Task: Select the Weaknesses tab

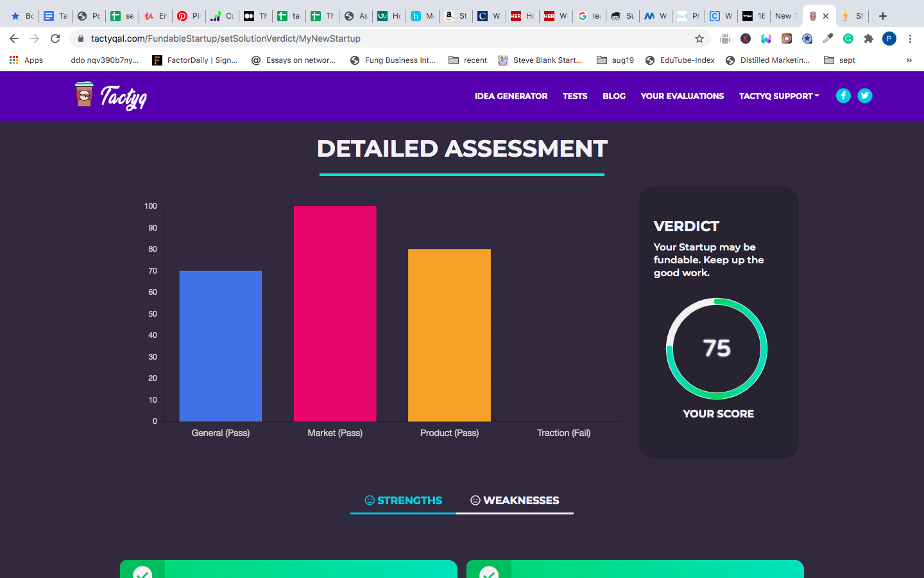Action: pyautogui.click(x=515, y=500)
